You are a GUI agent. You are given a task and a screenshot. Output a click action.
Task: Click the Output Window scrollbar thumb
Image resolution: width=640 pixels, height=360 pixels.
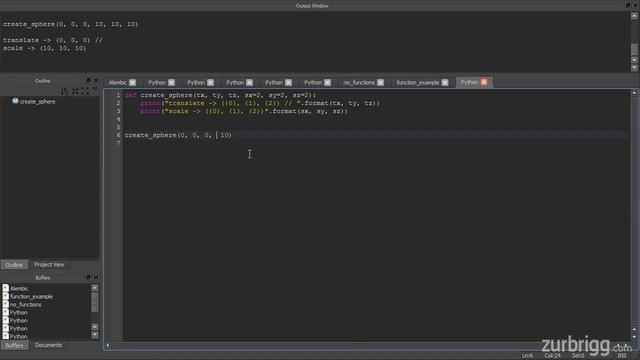[634, 49]
